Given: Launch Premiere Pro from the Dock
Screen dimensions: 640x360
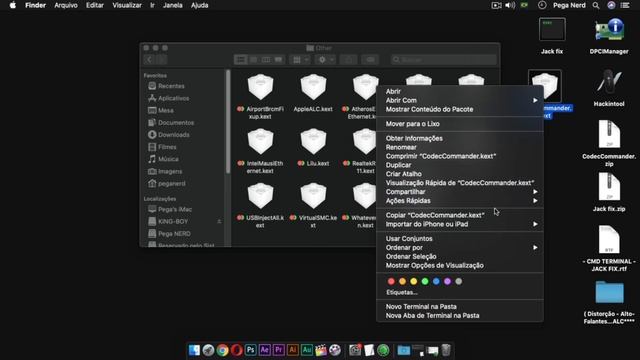Looking at the screenshot, I should click(278, 350).
